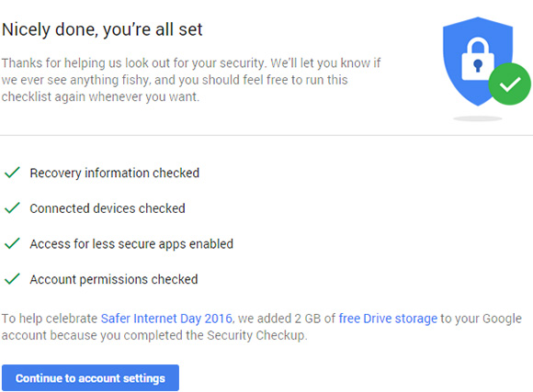Click the green circle checkmark badge
The height and width of the screenshot is (392, 533).
point(509,84)
